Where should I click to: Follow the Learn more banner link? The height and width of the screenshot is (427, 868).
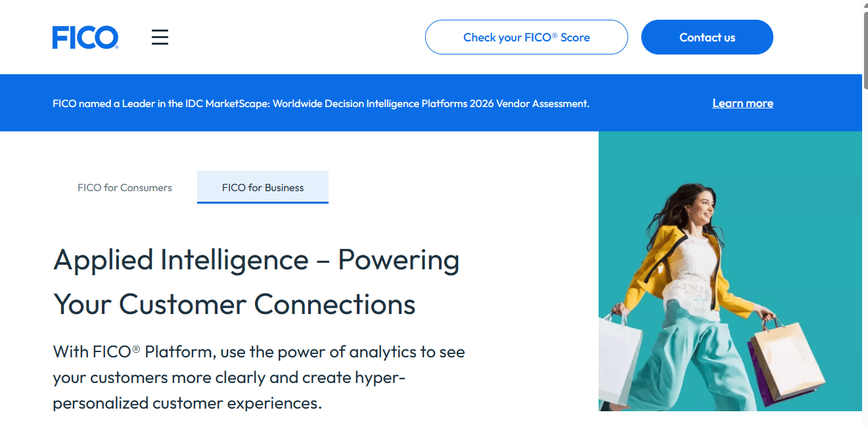(x=742, y=103)
